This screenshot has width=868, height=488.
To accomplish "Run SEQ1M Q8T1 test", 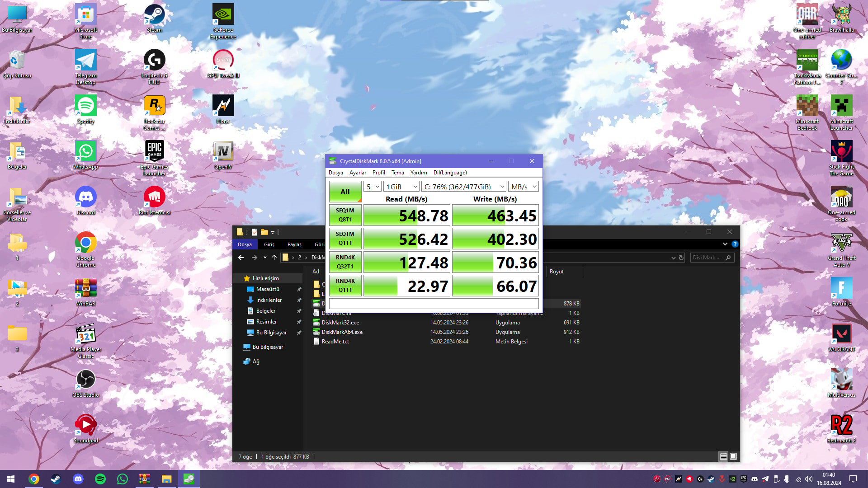I will [345, 215].
